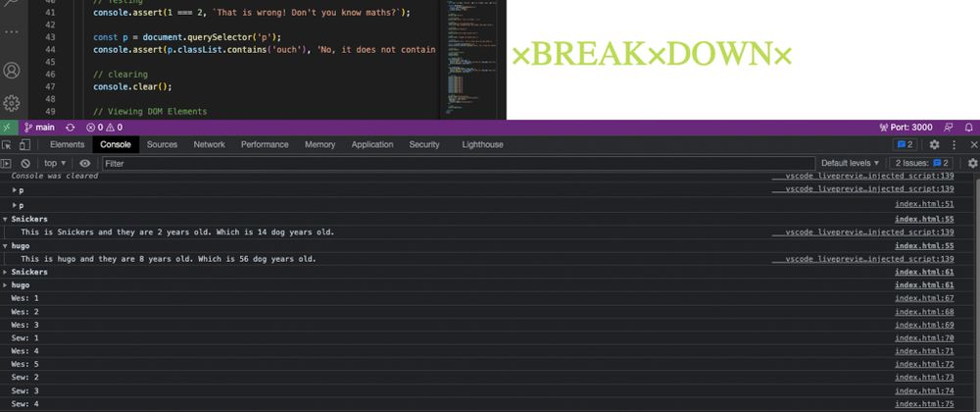Image resolution: width=980 pixels, height=412 pixels.
Task: Open VS Code Manage gear icon
Action: tap(12, 103)
